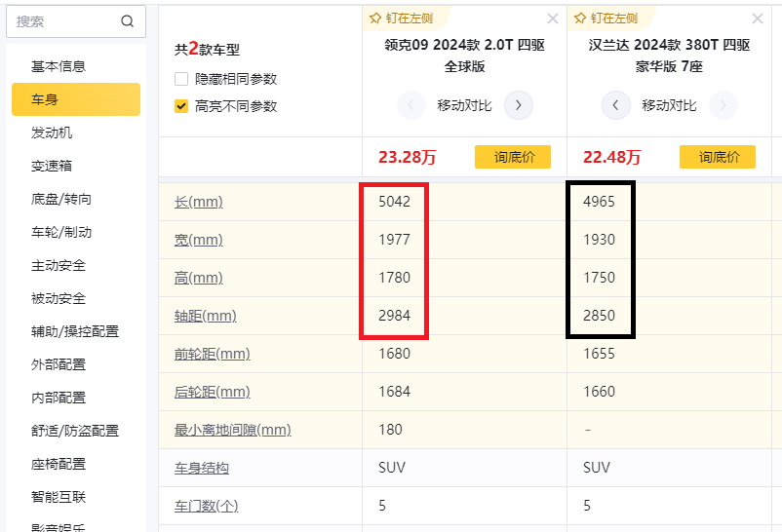Click the 搜索 search input field

coord(76,21)
